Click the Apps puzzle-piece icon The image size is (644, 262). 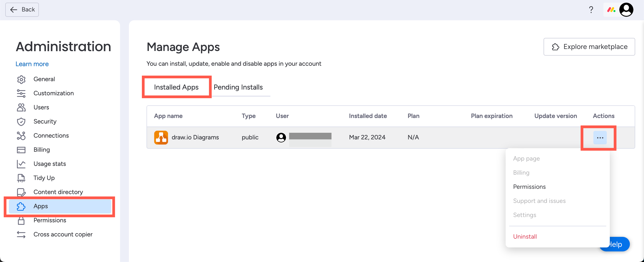21,206
